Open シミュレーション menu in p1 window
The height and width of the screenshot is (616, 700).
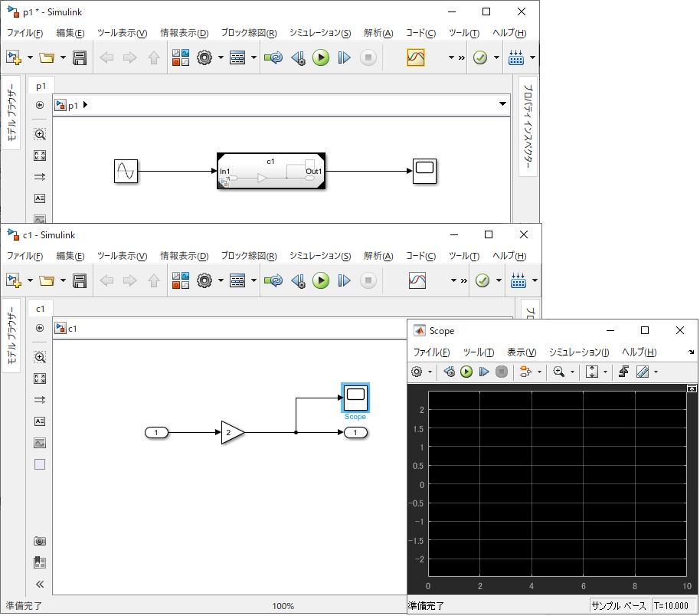click(320, 33)
